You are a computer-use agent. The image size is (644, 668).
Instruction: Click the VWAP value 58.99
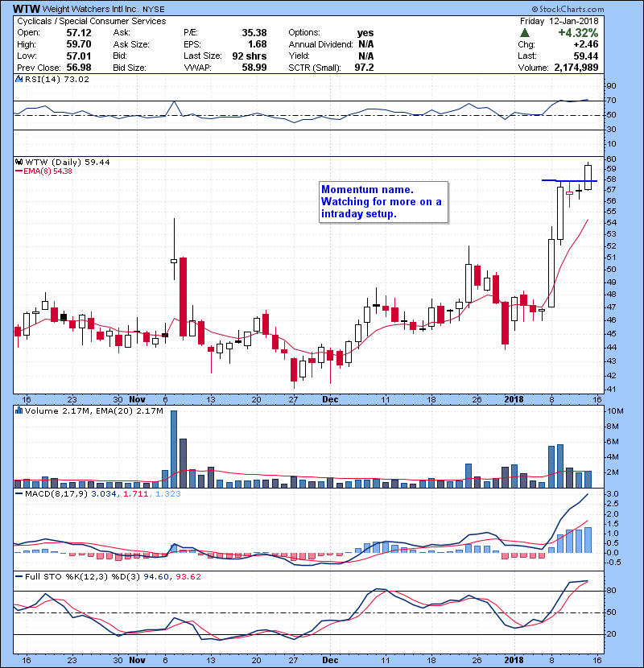(254, 68)
